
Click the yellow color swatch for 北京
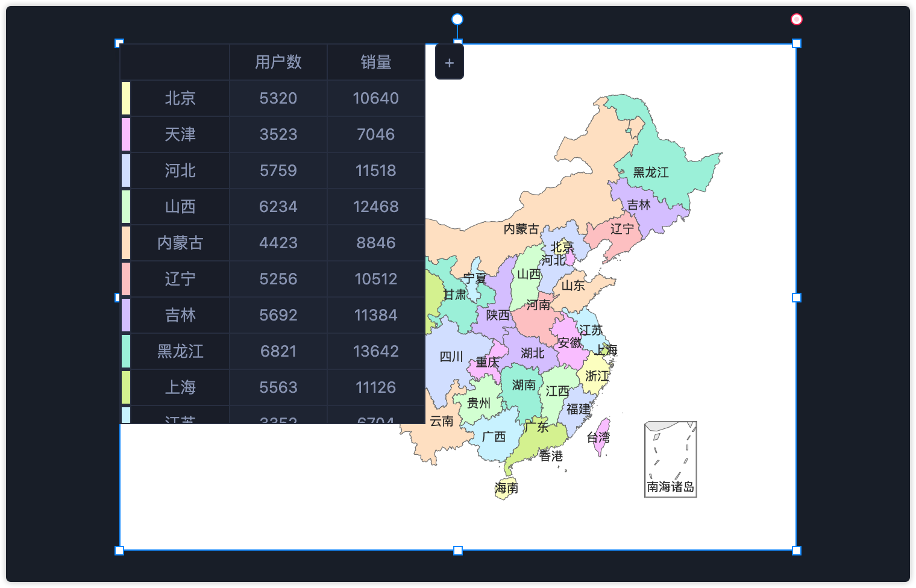[x=126, y=98]
